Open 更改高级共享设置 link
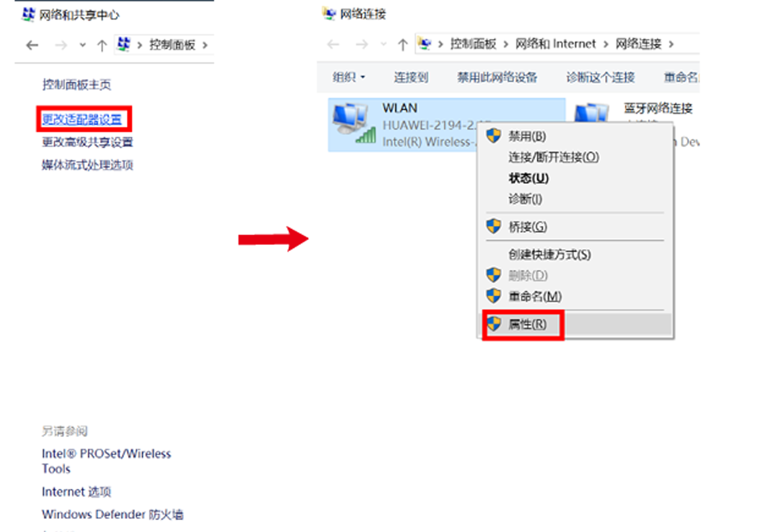Screen dimensions: 767x532 click(x=87, y=142)
